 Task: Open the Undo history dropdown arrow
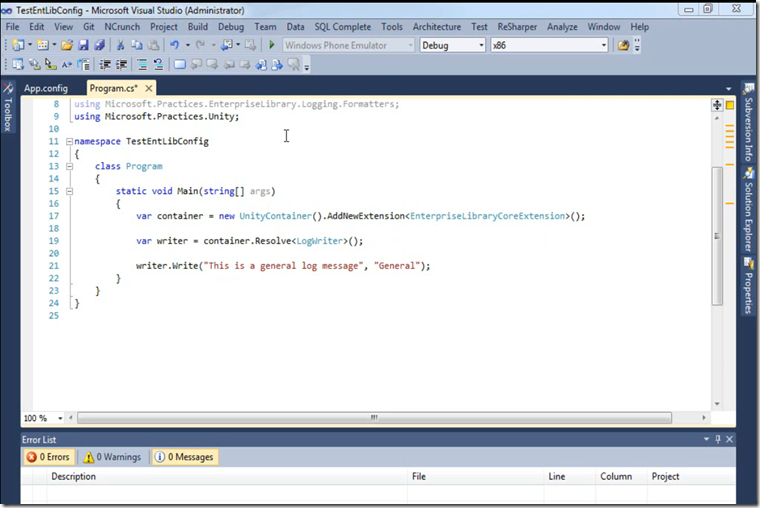click(188, 45)
